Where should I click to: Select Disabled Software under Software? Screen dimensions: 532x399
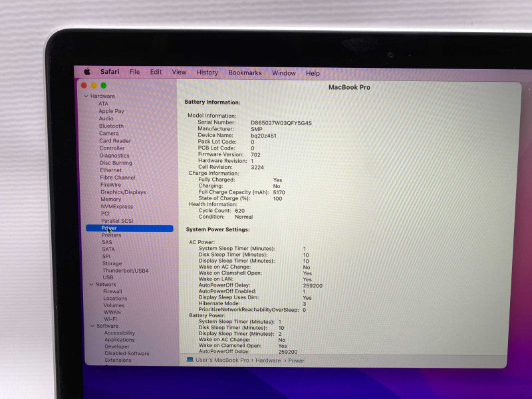[x=127, y=354]
